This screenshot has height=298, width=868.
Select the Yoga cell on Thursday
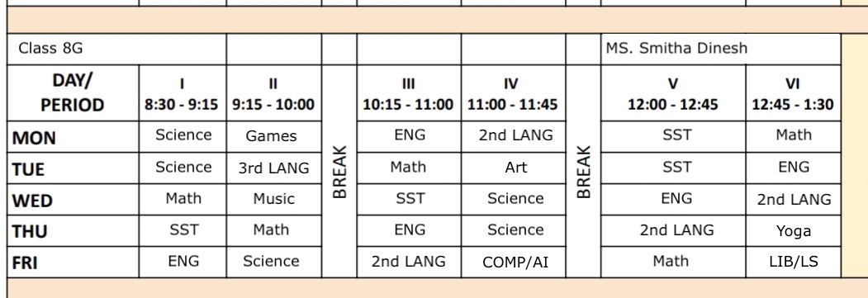tap(794, 230)
